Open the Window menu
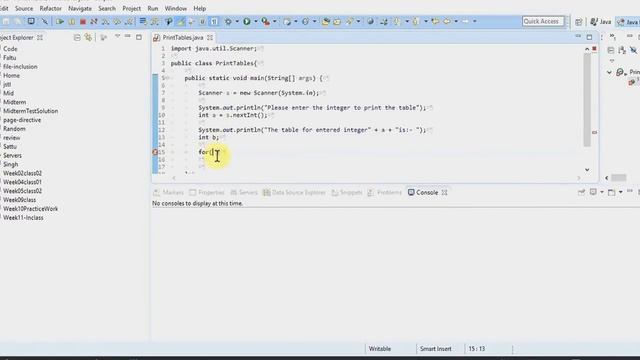The width and height of the screenshot is (640, 360). pyautogui.click(x=176, y=8)
